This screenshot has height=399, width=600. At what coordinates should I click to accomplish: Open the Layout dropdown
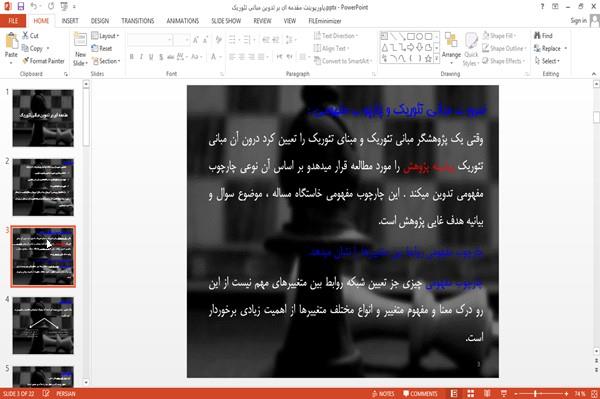[x=105, y=36]
